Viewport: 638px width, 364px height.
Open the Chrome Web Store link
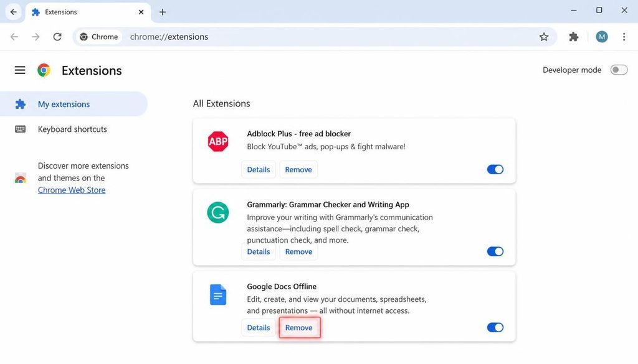click(72, 190)
